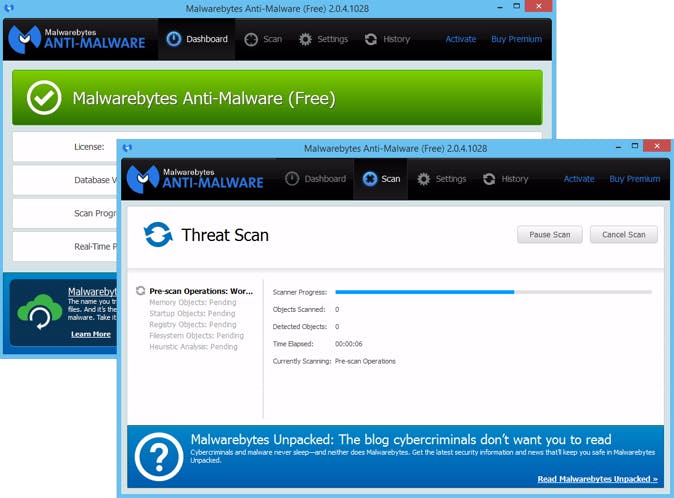Screen dimensions: 674x498
Task: Click the Pre-scan Operations spinner icon
Action: [141, 290]
